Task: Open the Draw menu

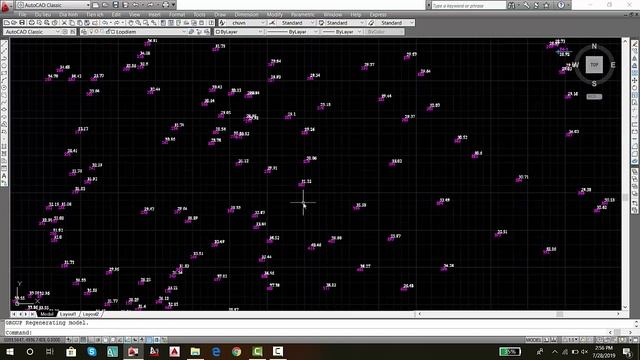Action: coord(220,14)
